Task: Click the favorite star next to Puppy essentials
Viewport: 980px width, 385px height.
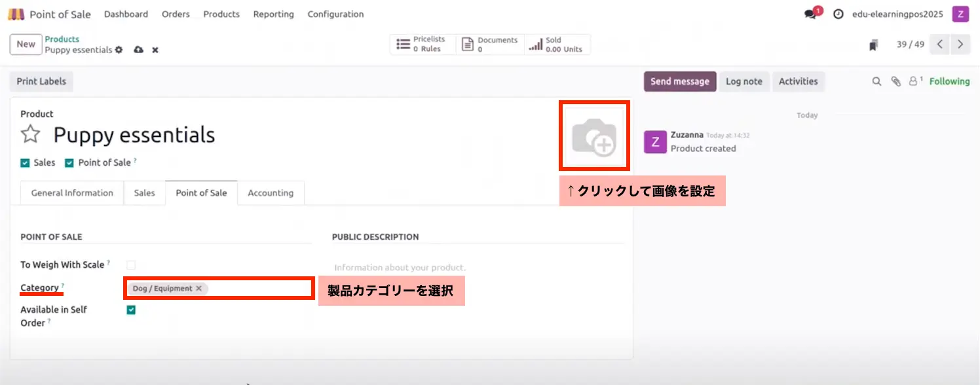Action: coord(30,135)
